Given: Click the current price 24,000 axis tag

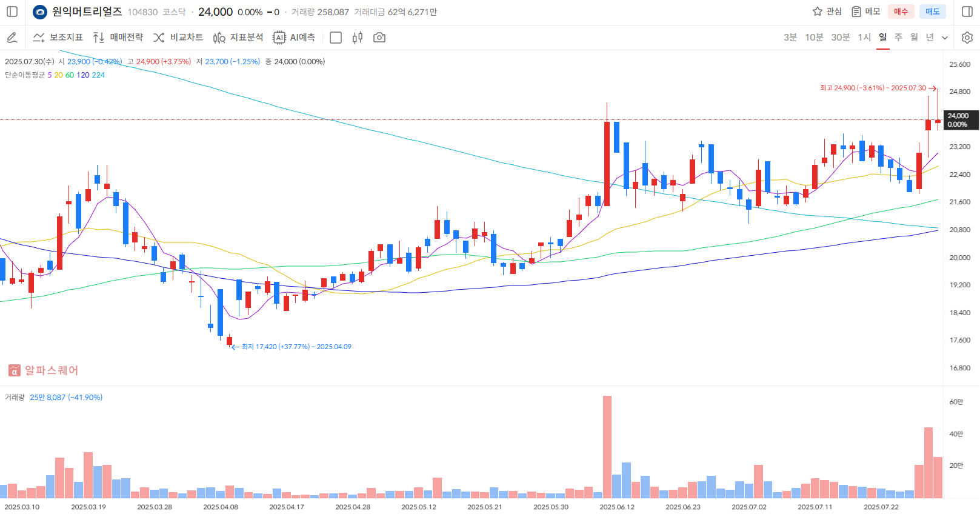Looking at the screenshot, I should (x=961, y=120).
